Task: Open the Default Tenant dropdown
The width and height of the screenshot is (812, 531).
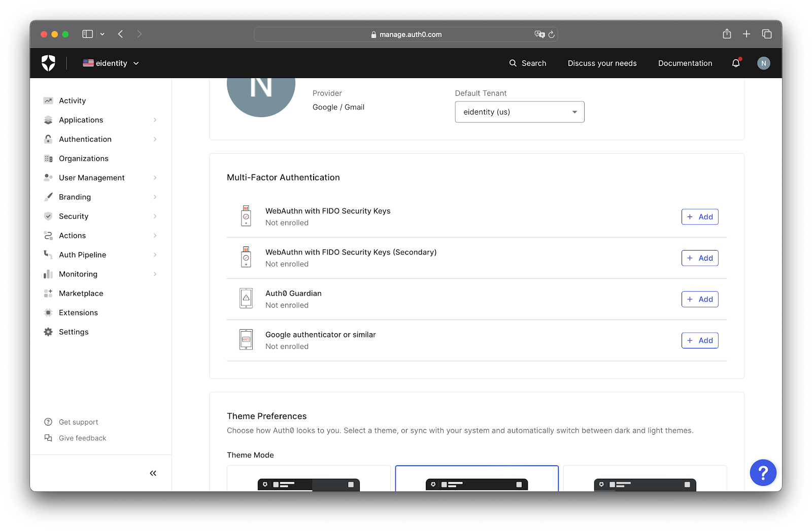Action: tap(520, 112)
